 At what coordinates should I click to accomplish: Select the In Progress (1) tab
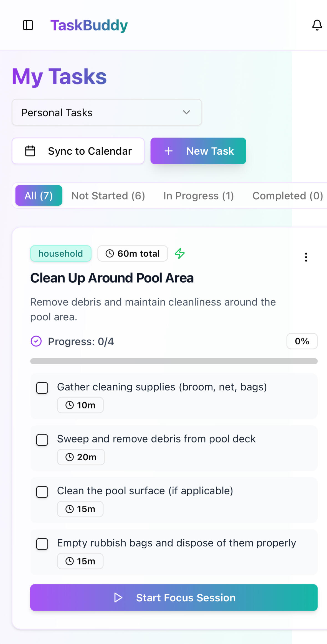pos(198,196)
